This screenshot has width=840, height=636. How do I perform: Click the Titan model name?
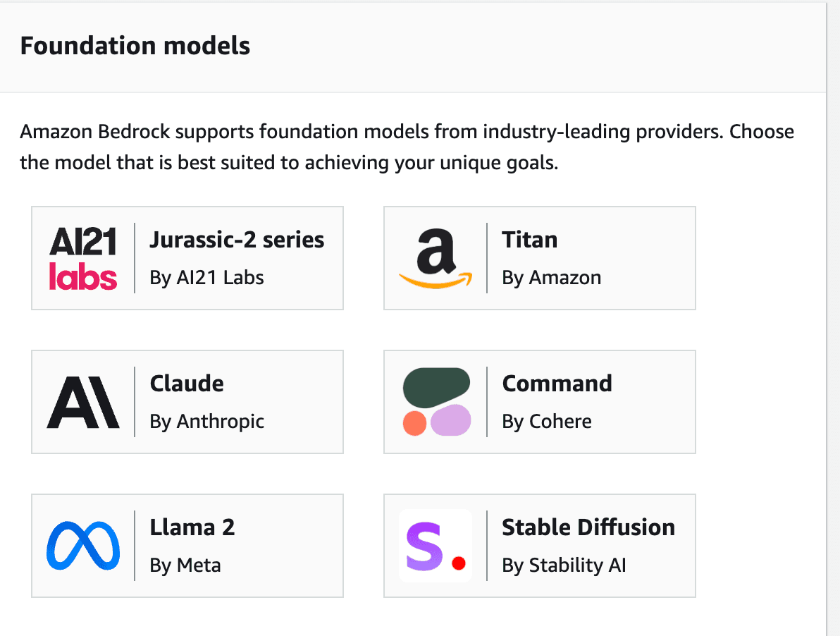pos(529,240)
